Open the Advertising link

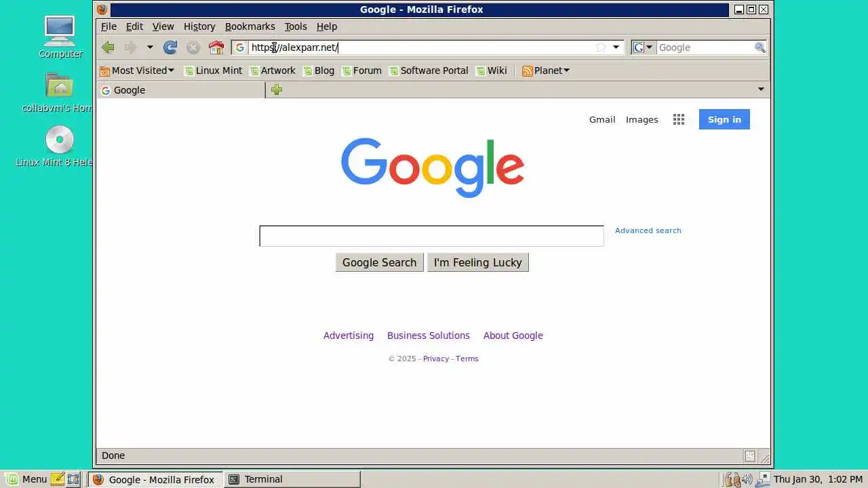(349, 335)
